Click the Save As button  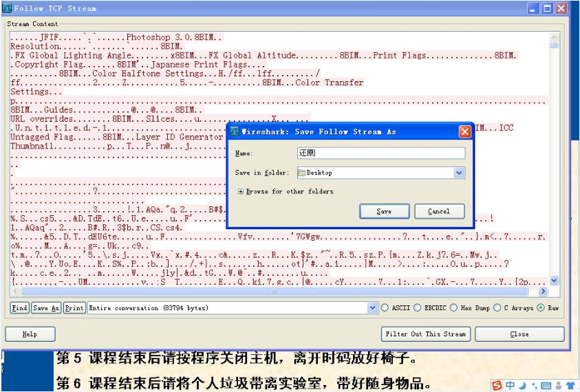(x=46, y=307)
